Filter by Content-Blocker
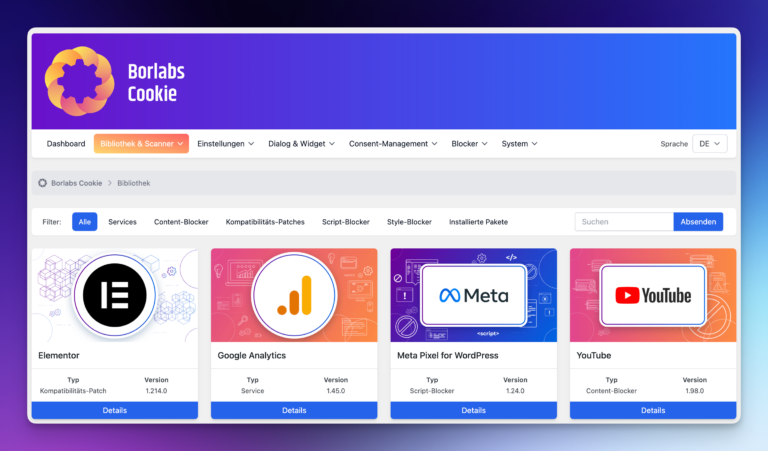Screen dimensions: 768x451 pyautogui.click(x=181, y=222)
